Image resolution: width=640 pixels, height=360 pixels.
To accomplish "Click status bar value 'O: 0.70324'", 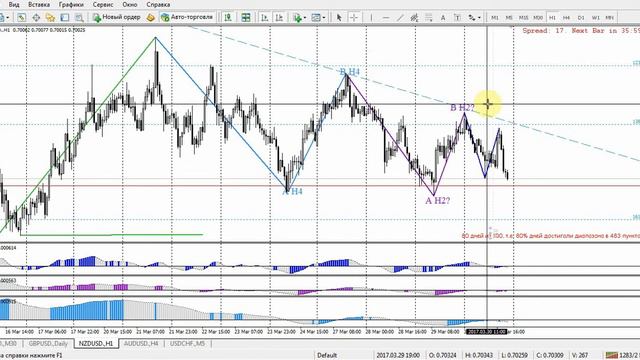I will click(x=442, y=355).
